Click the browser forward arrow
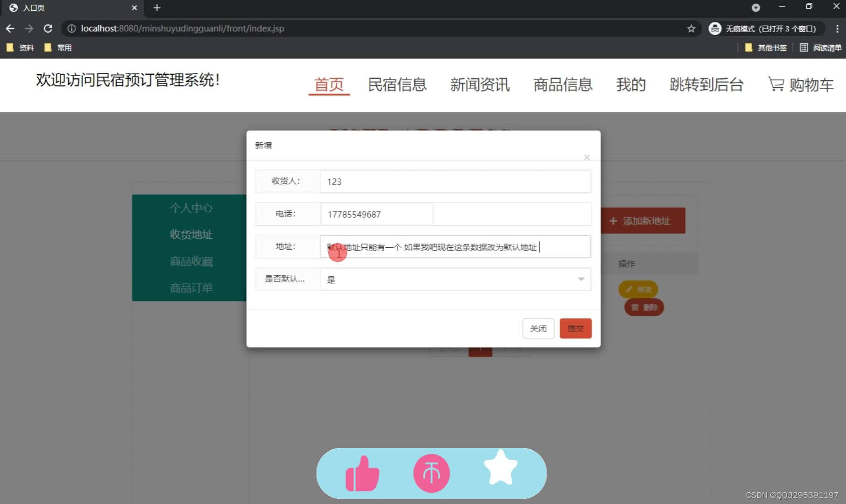Viewport: 846px width, 504px height. 29,28
